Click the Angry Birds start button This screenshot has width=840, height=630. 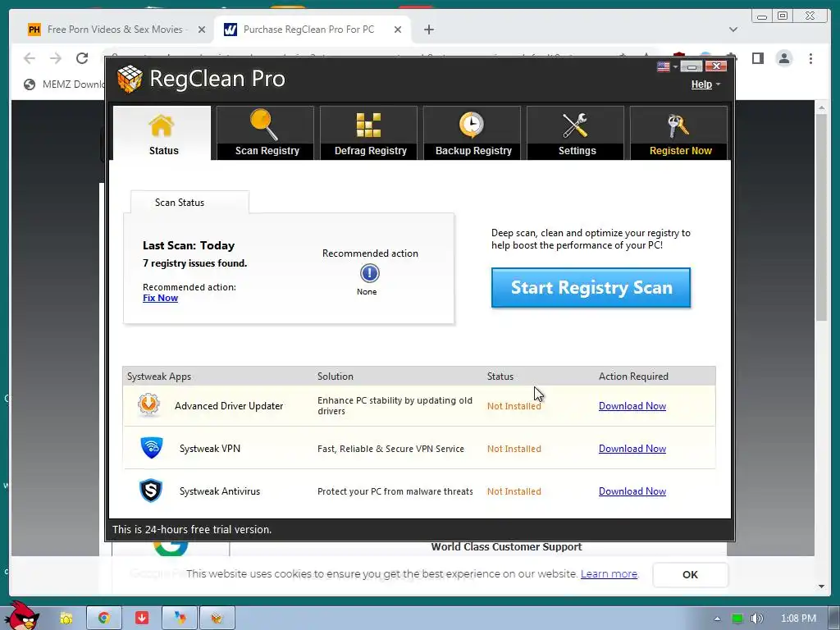(x=21, y=615)
